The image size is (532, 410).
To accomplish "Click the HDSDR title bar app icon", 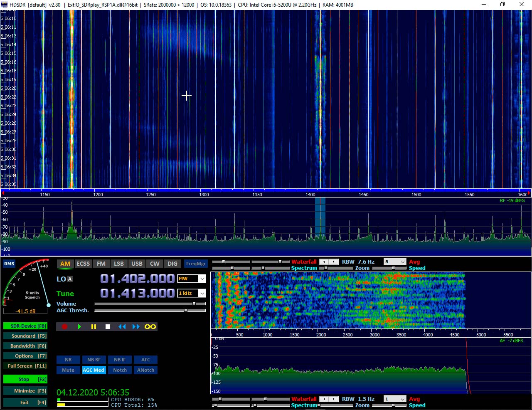I will (x=4, y=5).
